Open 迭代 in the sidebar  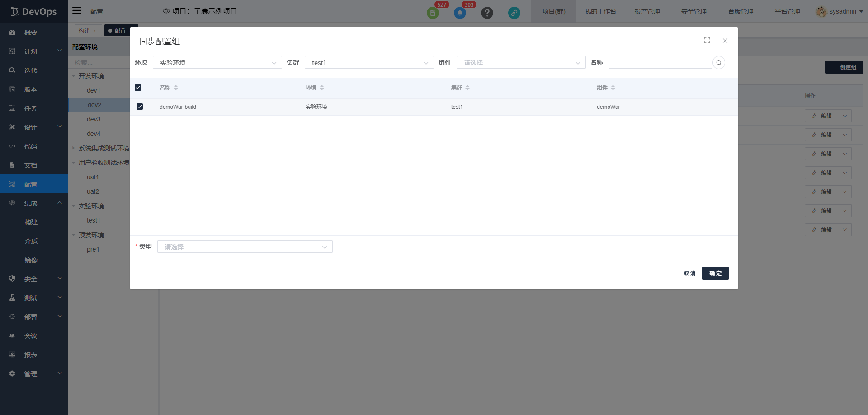click(x=34, y=70)
